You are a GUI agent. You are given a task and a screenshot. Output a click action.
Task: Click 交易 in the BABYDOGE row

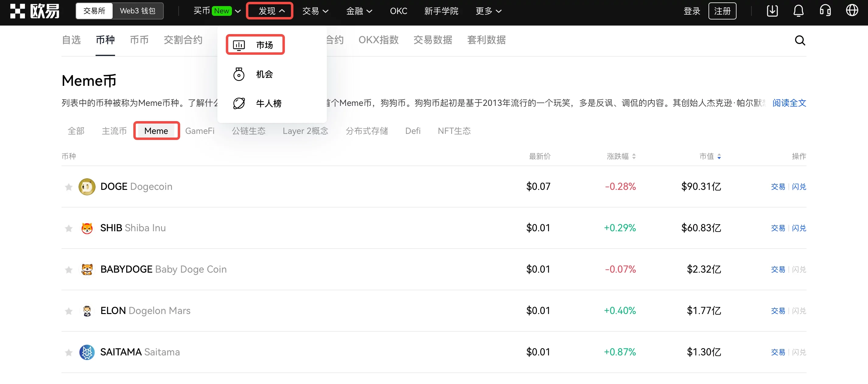pyautogui.click(x=778, y=270)
